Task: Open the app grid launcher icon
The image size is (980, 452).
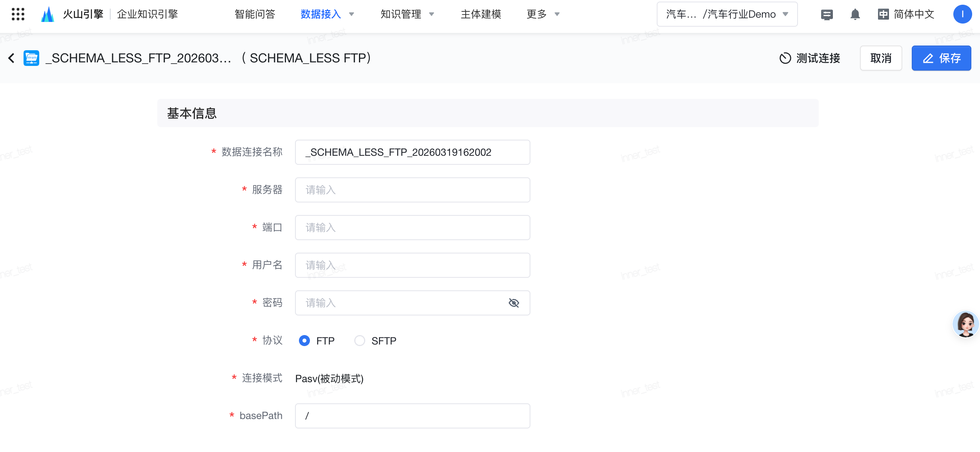Action: click(18, 14)
